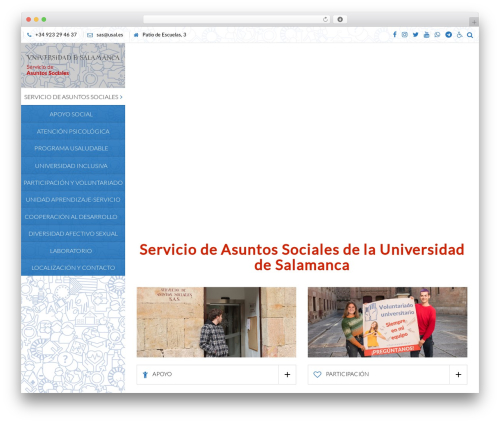
Task: Click the green macOS fullscreen button
Action: point(44,19)
